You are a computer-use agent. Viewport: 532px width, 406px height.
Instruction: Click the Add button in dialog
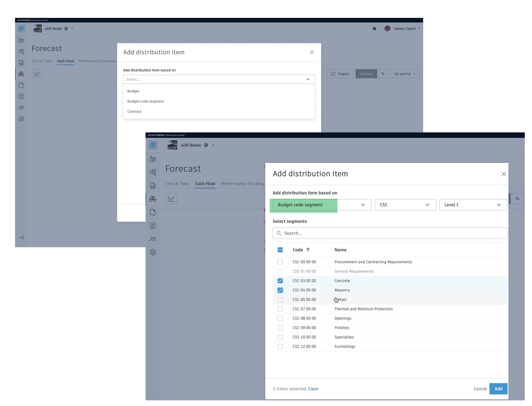pyautogui.click(x=498, y=389)
